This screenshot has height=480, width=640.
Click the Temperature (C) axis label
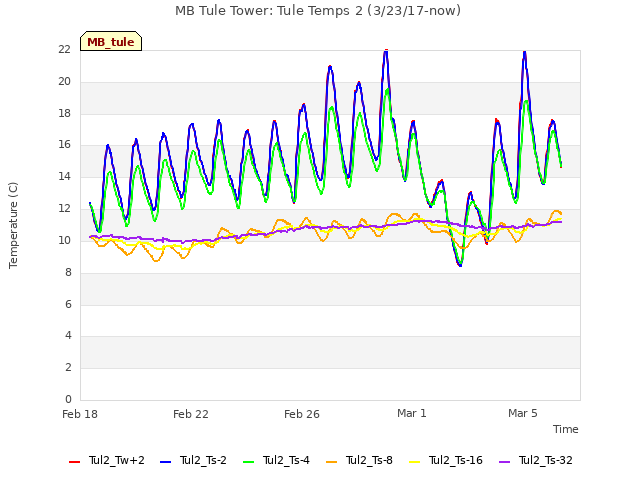(13, 225)
